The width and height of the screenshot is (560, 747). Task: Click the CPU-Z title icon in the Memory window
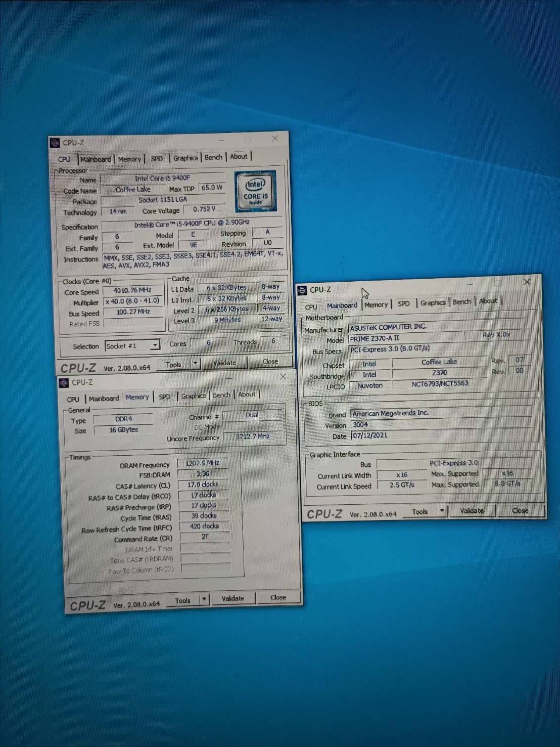coord(64,383)
